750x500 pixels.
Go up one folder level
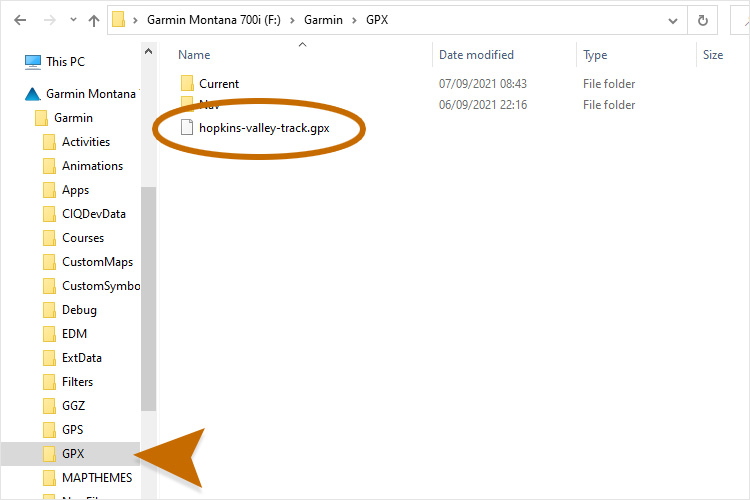tap(94, 20)
